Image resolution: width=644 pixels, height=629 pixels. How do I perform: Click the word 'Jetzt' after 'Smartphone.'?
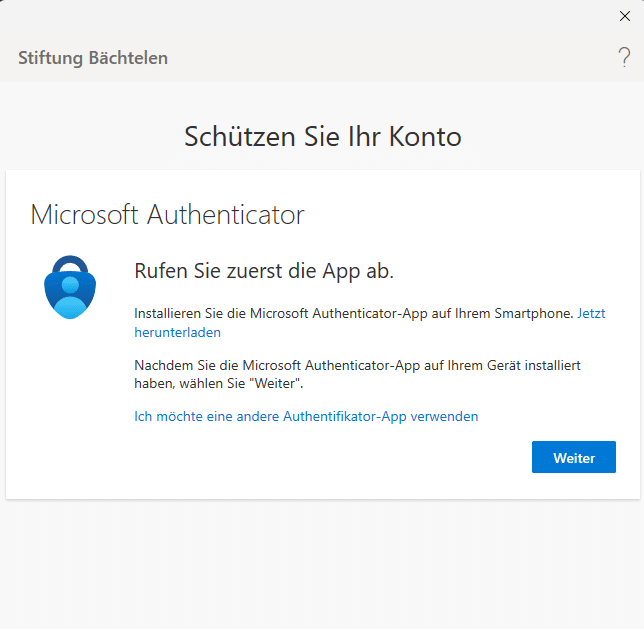click(x=591, y=313)
